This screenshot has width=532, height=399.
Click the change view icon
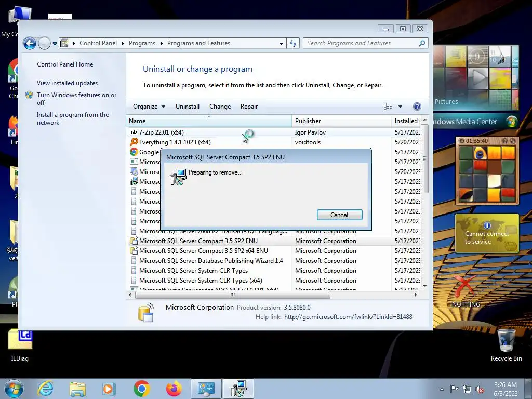388,107
